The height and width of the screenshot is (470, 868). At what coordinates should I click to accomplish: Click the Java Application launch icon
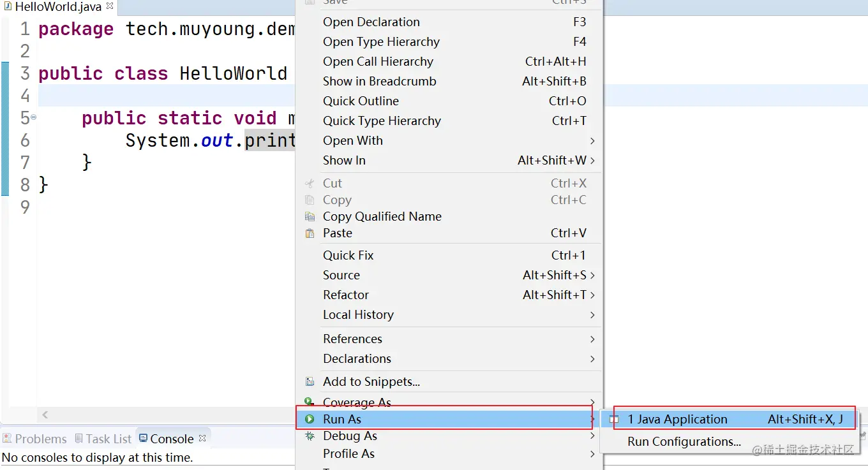point(614,419)
